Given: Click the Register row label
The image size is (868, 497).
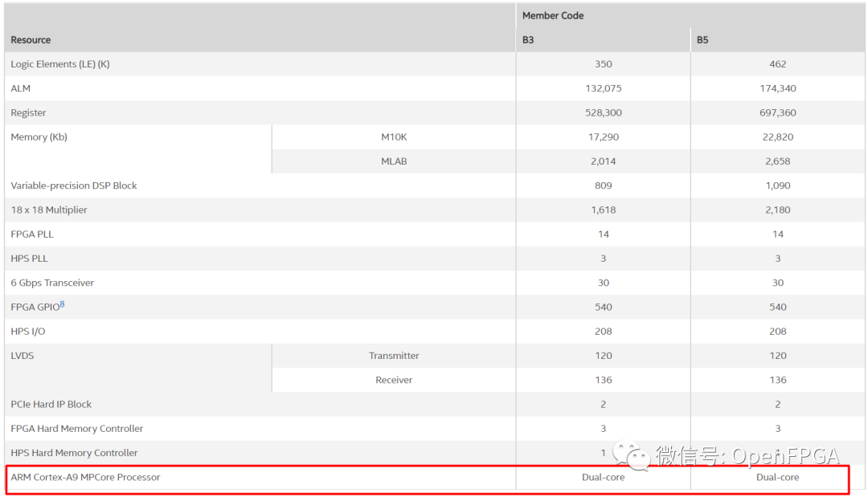Looking at the screenshot, I should (x=28, y=112).
